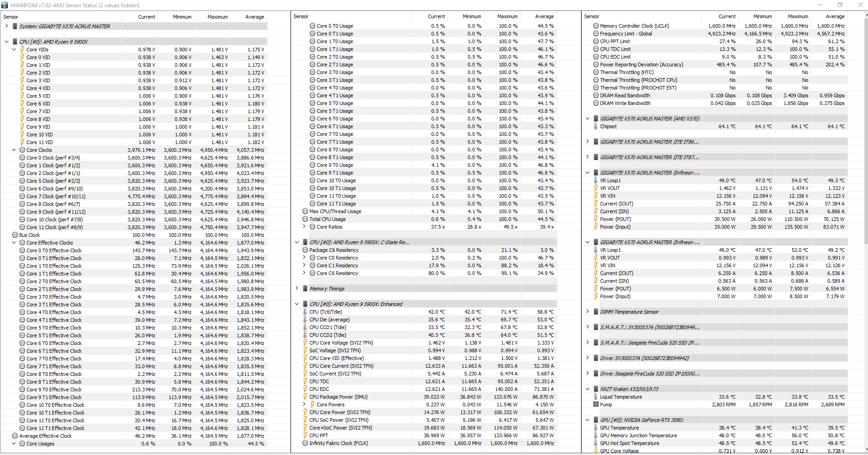Expand the Core Ratios row
Screen dimensions: 868x455
(x=304, y=227)
